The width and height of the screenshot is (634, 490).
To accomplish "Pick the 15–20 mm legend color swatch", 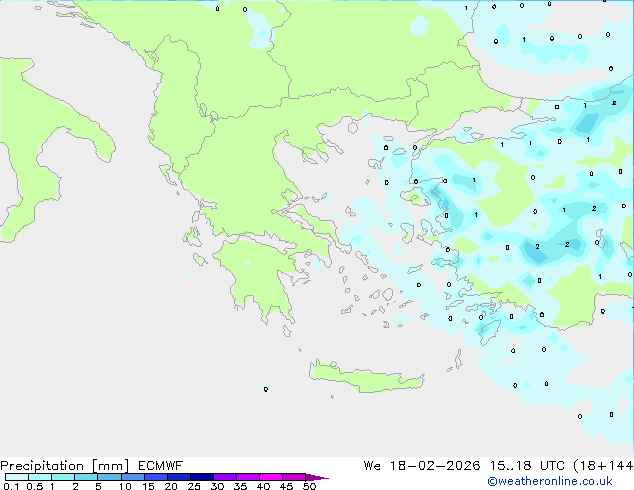I will [x=156, y=477].
